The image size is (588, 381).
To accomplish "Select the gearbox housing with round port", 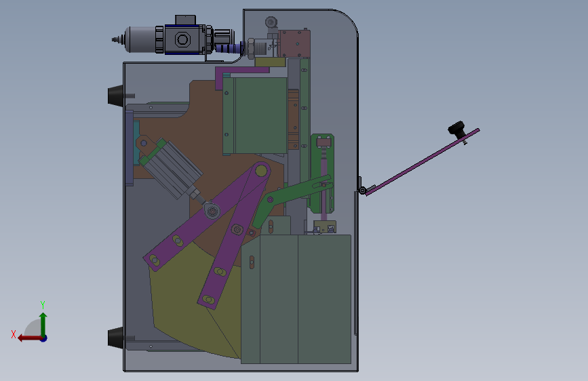I will 182,39.
